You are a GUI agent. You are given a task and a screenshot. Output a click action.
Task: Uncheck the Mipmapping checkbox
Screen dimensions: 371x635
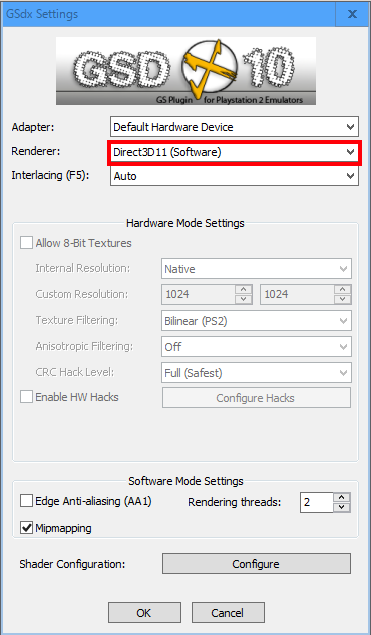(x=27, y=528)
